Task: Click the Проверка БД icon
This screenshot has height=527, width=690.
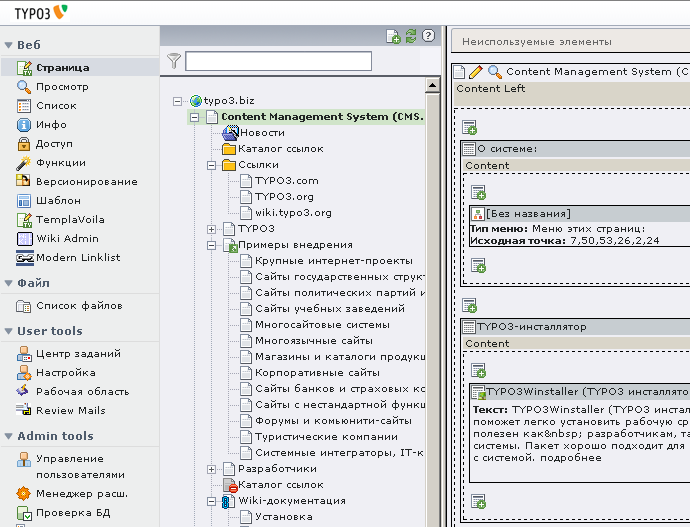Action: [24, 513]
